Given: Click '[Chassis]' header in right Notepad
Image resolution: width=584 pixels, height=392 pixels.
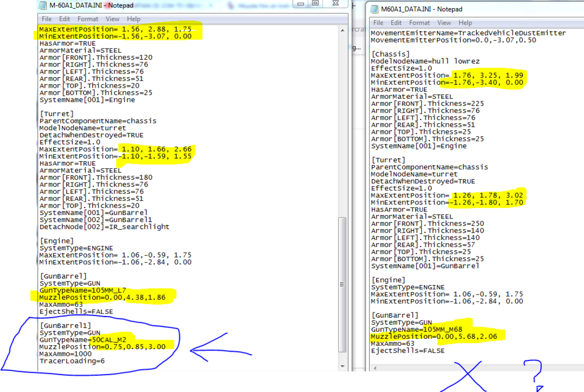Looking at the screenshot, I should coord(390,54).
